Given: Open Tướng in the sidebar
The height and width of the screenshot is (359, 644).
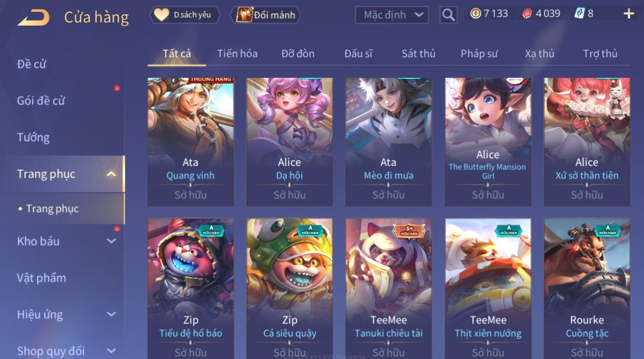Looking at the screenshot, I should click(33, 138).
